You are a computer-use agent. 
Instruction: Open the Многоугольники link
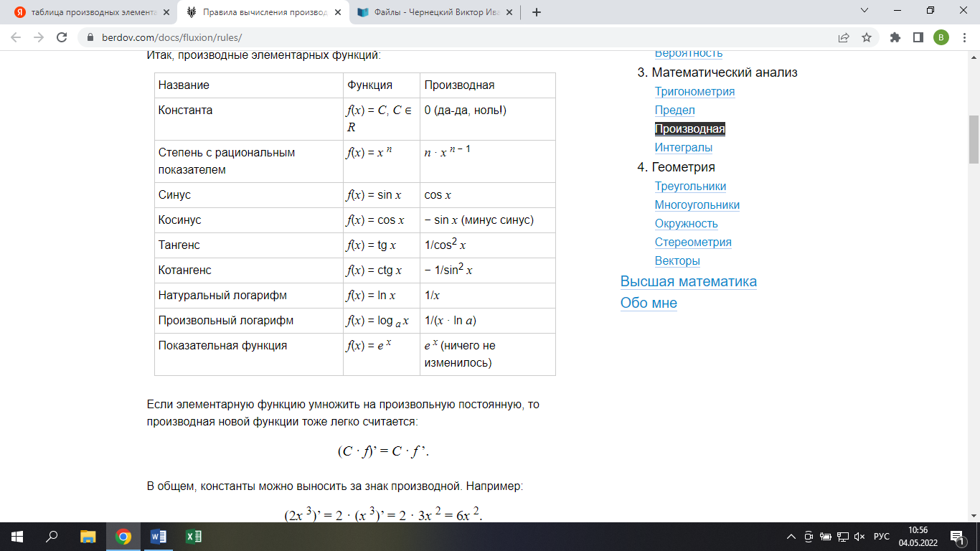click(697, 205)
